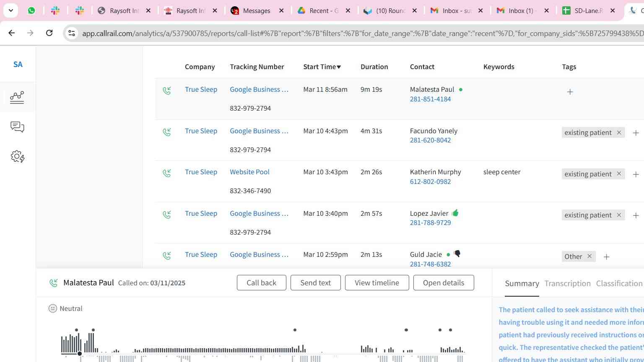Click inbound call icon for Facundo Yanely row
Image resolution: width=644 pixels, height=362 pixels.
coord(167,132)
